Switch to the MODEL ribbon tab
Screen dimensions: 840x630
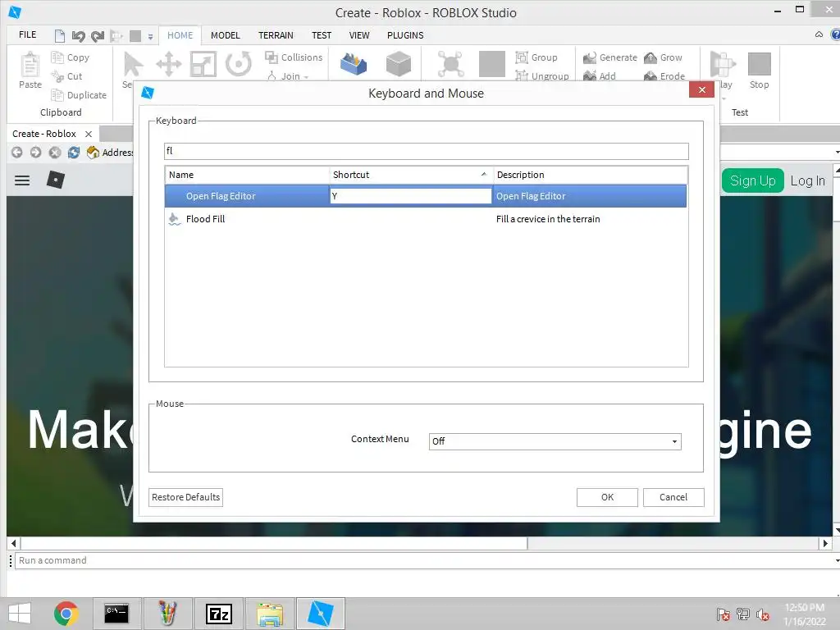point(225,35)
